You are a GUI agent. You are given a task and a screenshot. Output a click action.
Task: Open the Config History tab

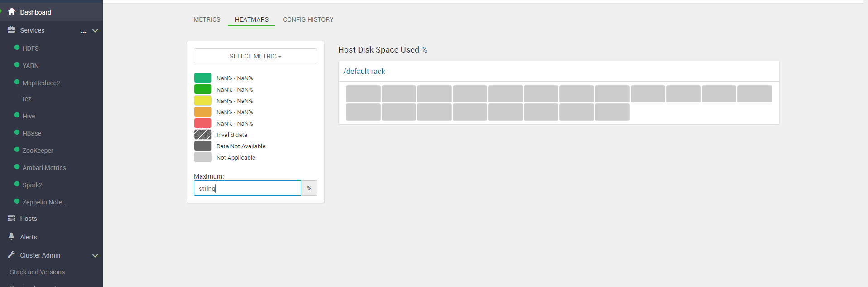point(308,19)
